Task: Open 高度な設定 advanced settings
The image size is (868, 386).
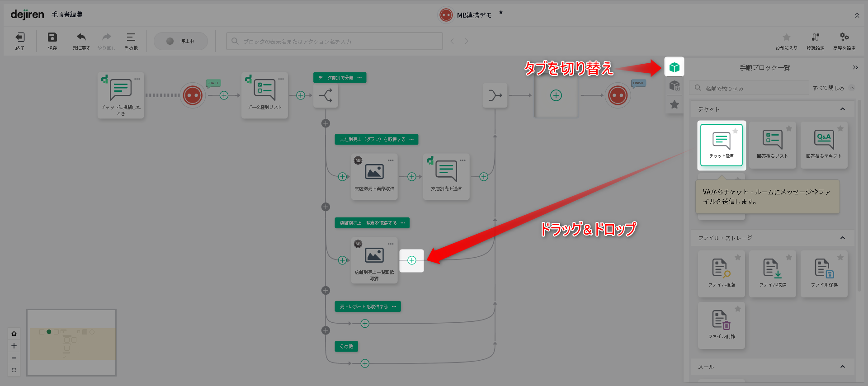Action: (844, 41)
